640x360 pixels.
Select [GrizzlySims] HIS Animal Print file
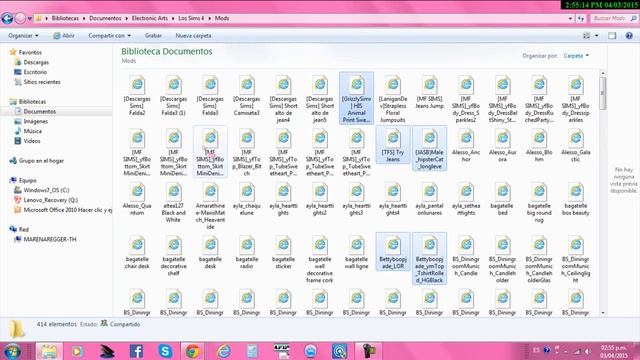(356, 98)
